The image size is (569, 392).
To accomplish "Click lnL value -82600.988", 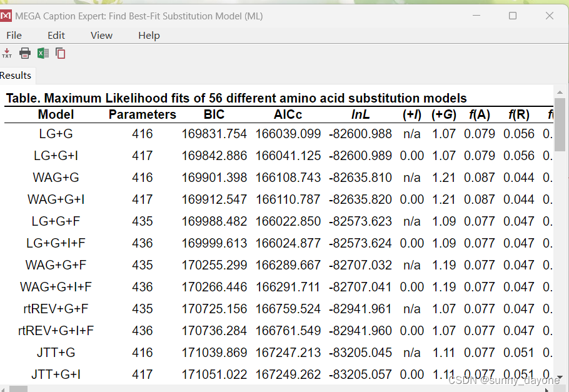I will (x=360, y=134).
